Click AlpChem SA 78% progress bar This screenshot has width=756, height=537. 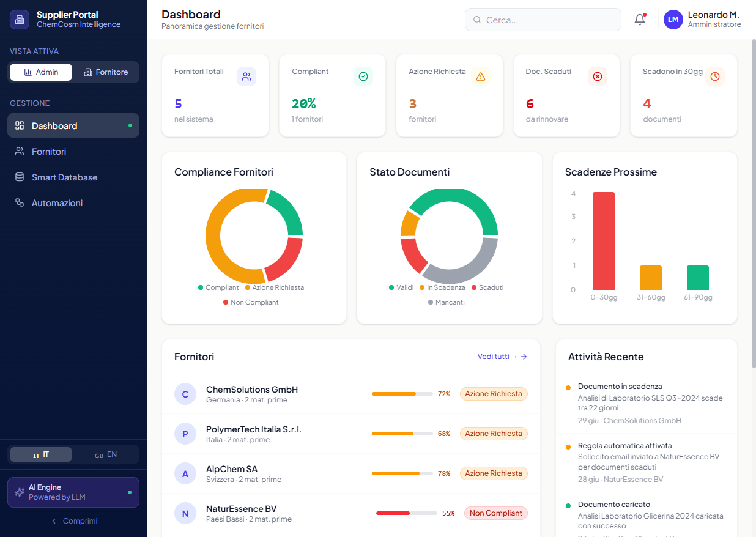click(402, 473)
